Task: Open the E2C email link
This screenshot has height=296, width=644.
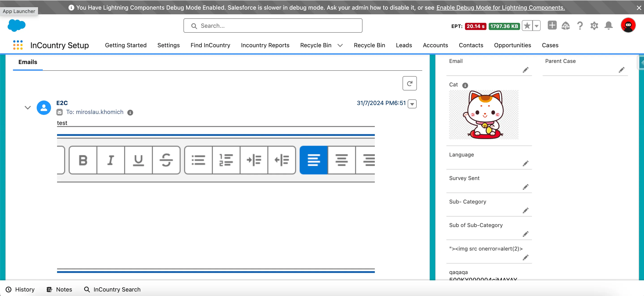Action: click(62, 103)
